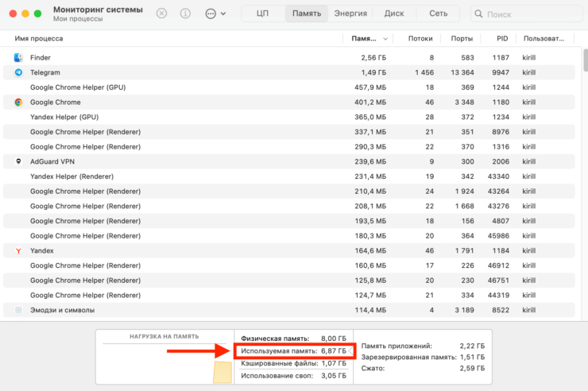The image size is (588, 391).
Task: Toggle sort order on Память column
Action: [x=369, y=39]
